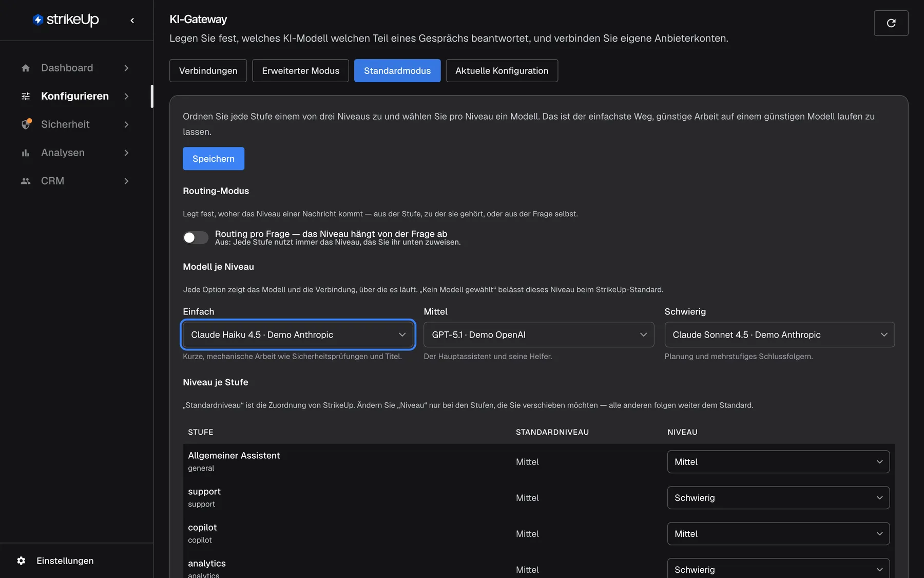Click the STUFE column header
Viewport: 924px width, 578px height.
200,432
